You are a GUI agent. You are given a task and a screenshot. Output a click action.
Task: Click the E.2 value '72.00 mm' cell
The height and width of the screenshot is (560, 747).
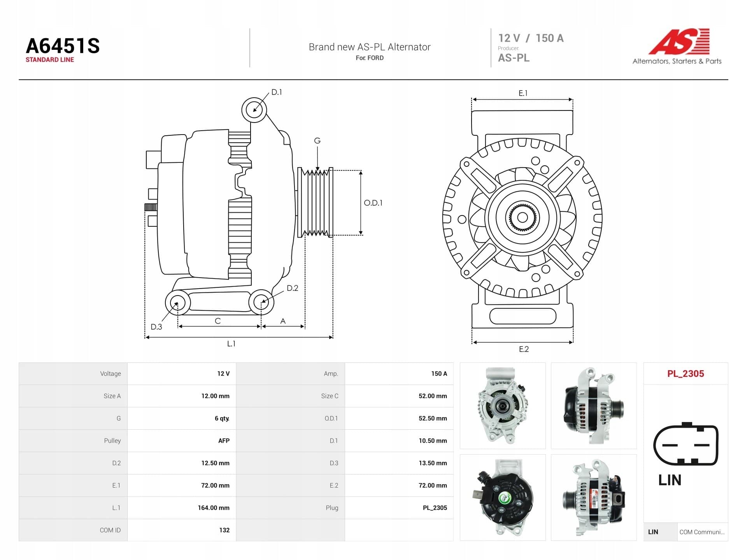coord(399,485)
